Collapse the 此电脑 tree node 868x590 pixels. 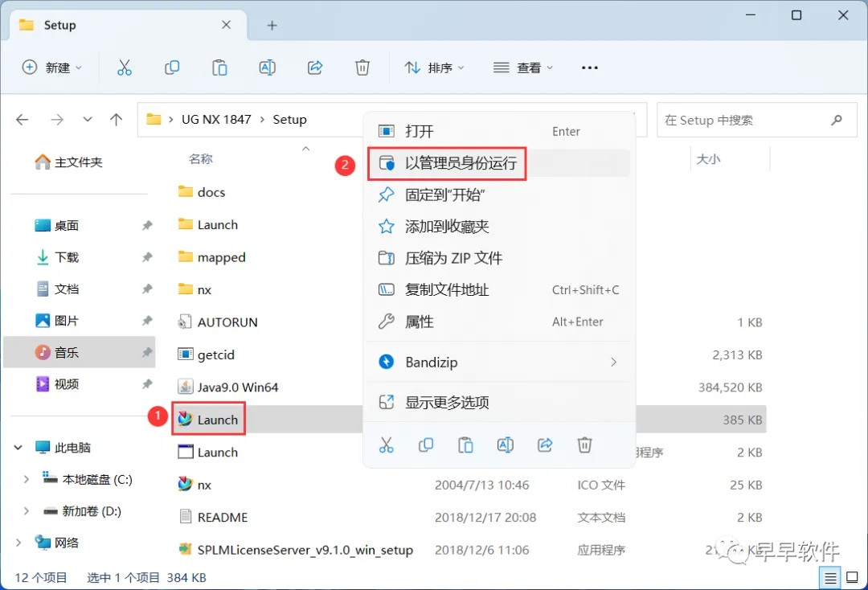pos(18,447)
